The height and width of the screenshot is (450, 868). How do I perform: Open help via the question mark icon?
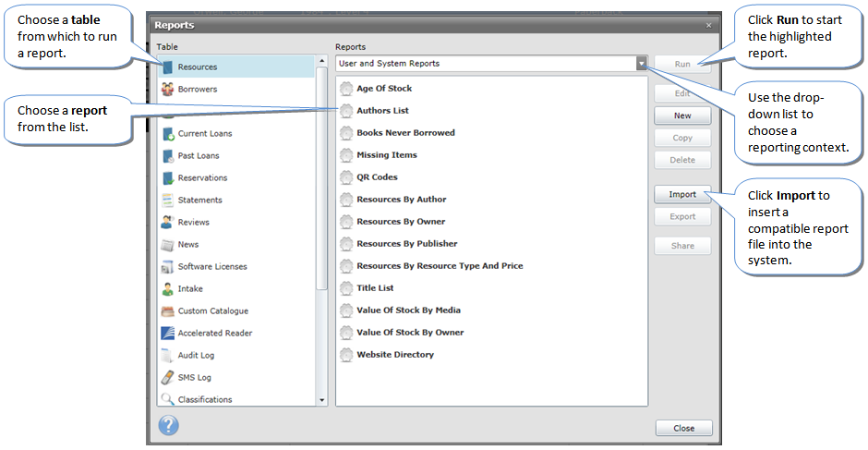168,425
